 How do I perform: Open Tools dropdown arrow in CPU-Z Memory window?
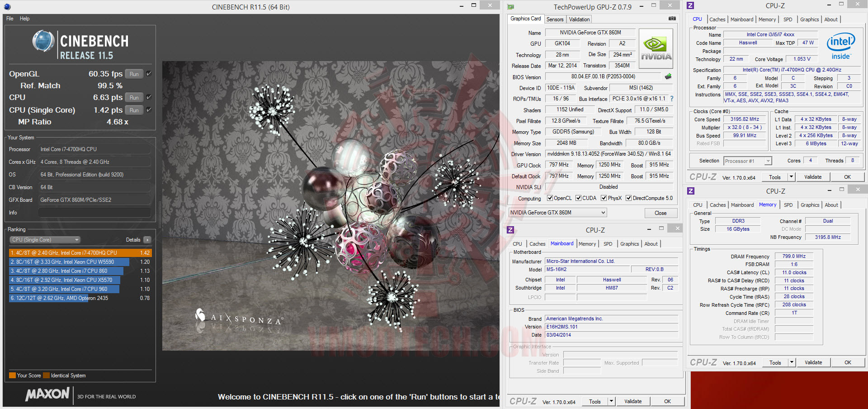792,362
